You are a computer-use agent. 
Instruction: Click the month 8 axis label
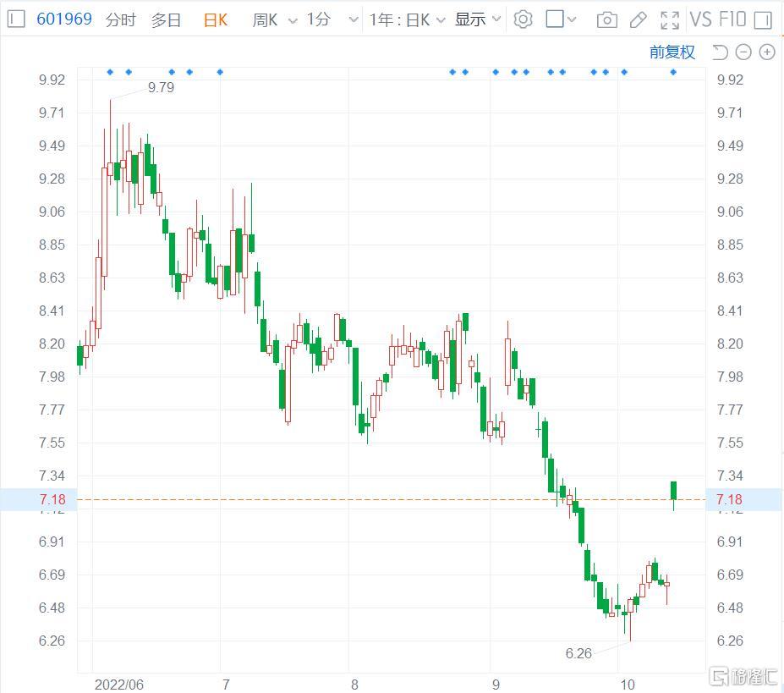pyautogui.click(x=354, y=685)
